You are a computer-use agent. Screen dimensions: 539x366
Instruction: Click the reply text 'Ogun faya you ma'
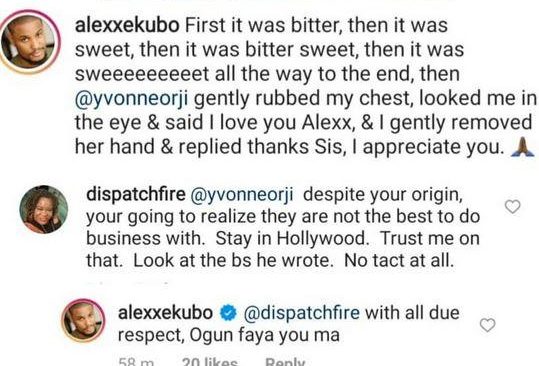[x=264, y=335]
